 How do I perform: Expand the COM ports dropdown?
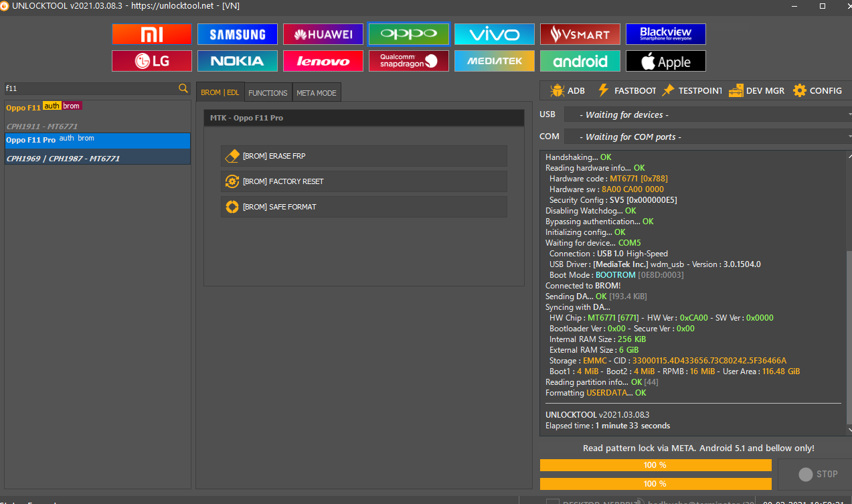click(708, 137)
